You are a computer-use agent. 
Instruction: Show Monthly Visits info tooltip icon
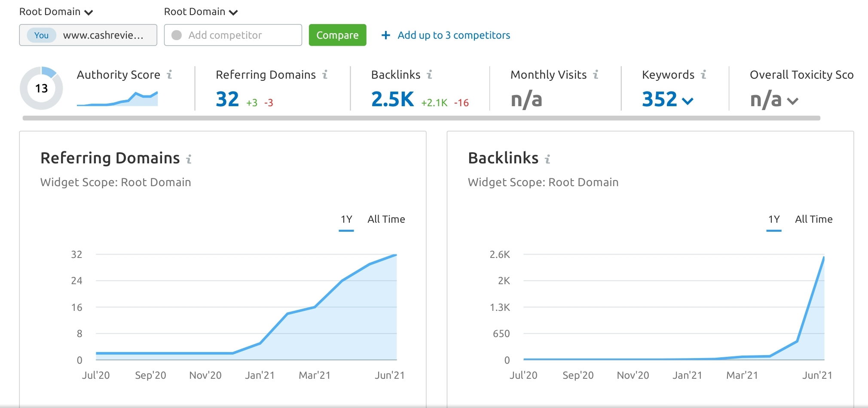coord(596,75)
